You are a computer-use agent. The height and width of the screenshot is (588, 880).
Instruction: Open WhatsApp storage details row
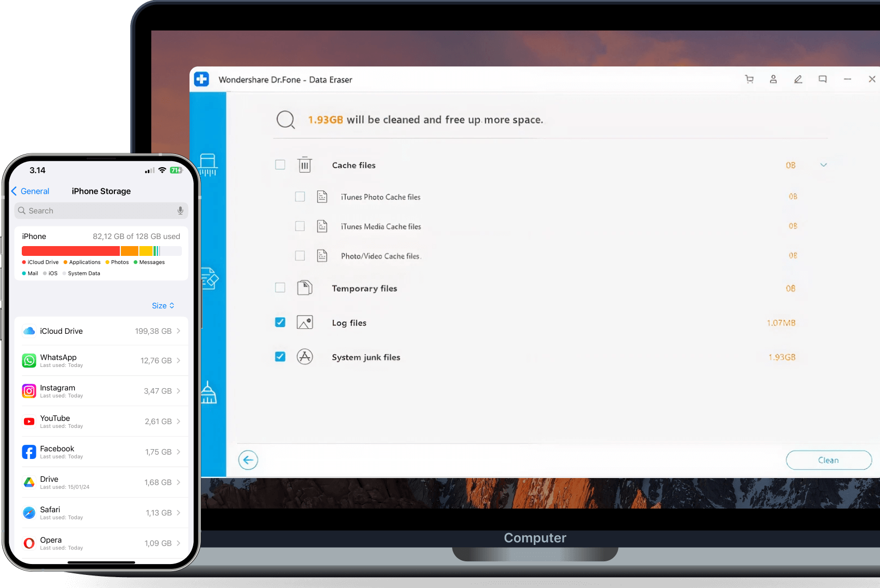coord(101,360)
